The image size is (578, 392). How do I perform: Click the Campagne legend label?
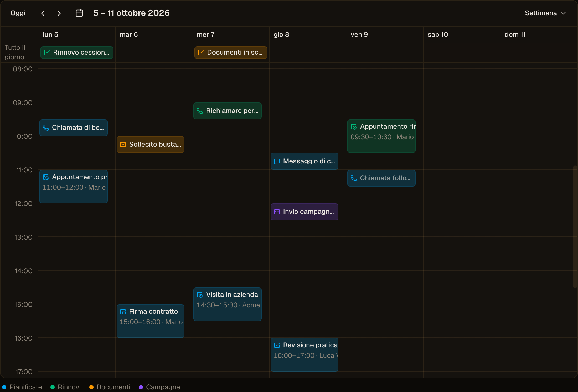(163, 387)
